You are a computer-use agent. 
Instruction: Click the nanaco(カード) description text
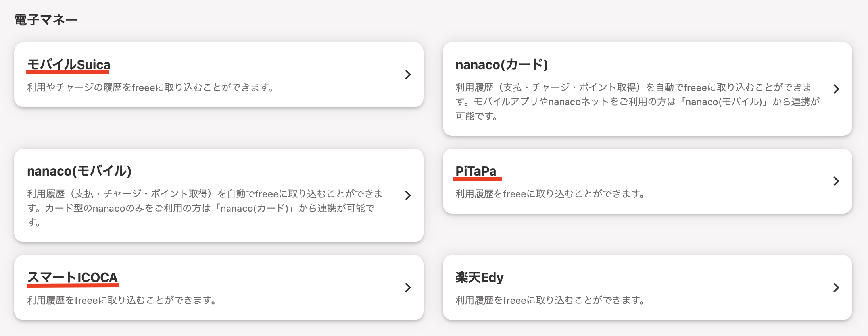click(638, 102)
